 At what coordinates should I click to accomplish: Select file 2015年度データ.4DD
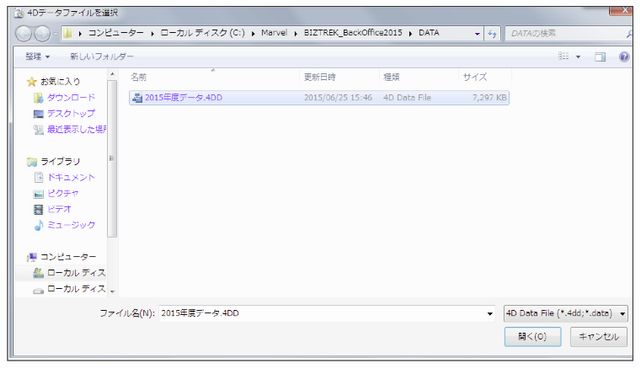click(319, 98)
